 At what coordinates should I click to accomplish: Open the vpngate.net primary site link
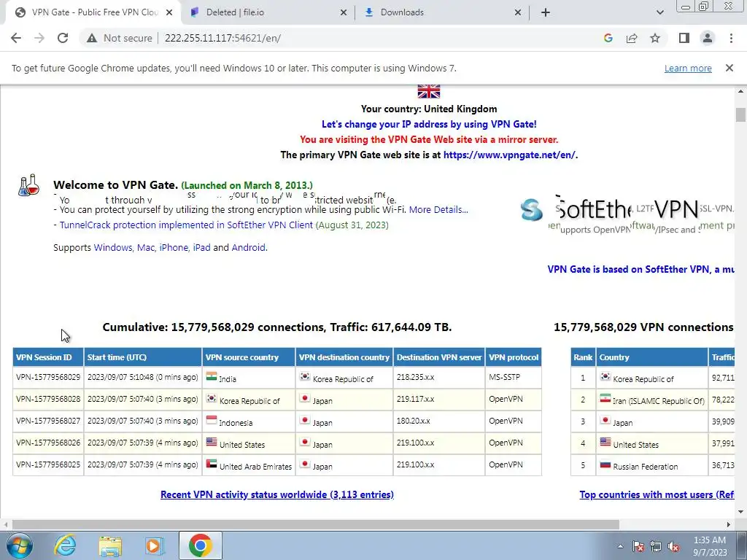click(509, 155)
